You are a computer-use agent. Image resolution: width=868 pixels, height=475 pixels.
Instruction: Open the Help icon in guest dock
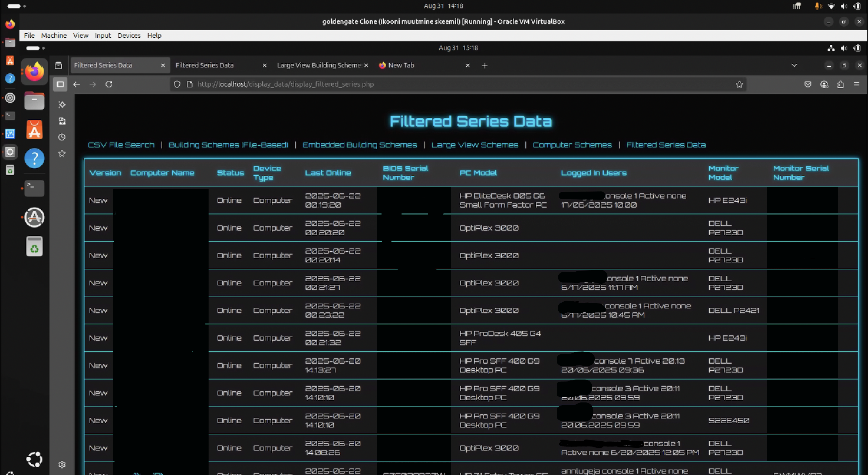[34, 158]
